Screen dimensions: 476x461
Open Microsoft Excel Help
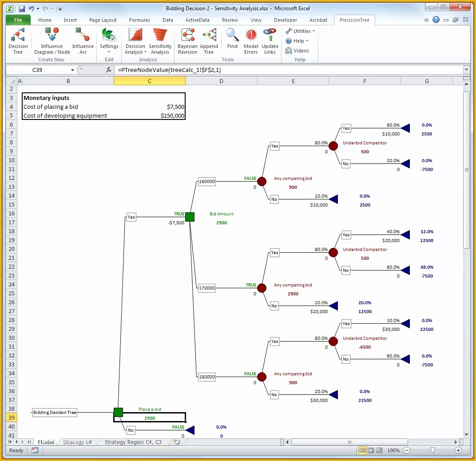pos(436,20)
